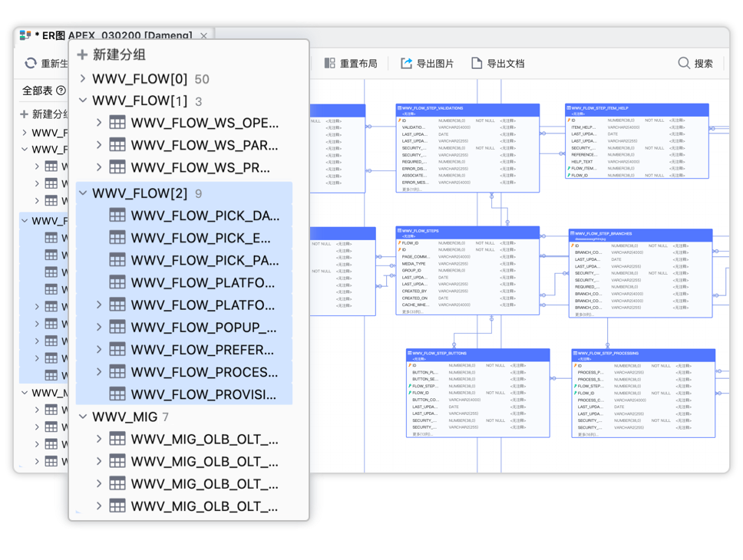Click the 导出图片 export icon

click(x=407, y=63)
